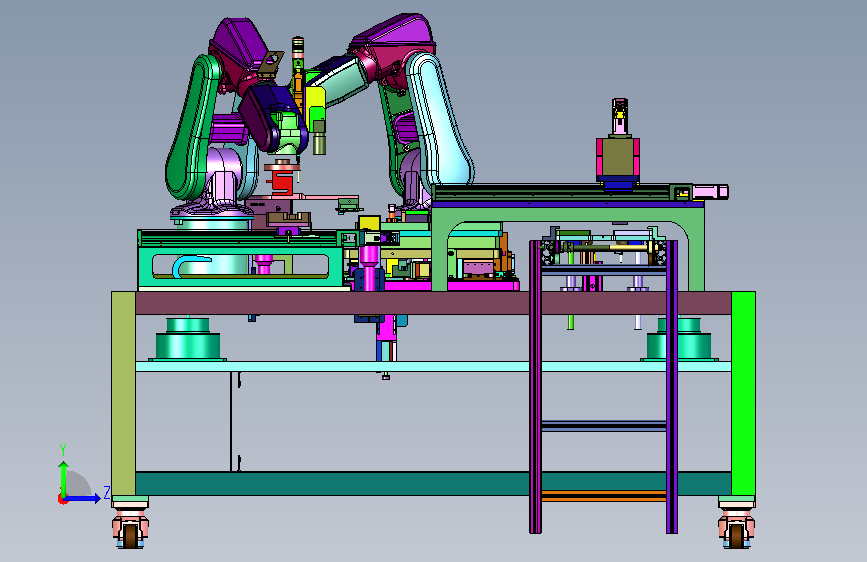Click the blue Z axis arrow of the triad
Image resolution: width=867 pixels, height=562 pixels.
83,498
